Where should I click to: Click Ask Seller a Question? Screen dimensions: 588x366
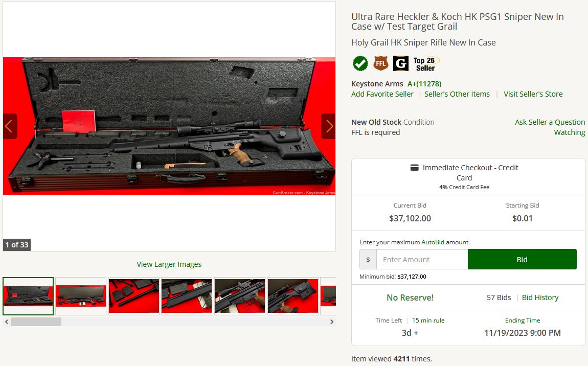(x=550, y=122)
